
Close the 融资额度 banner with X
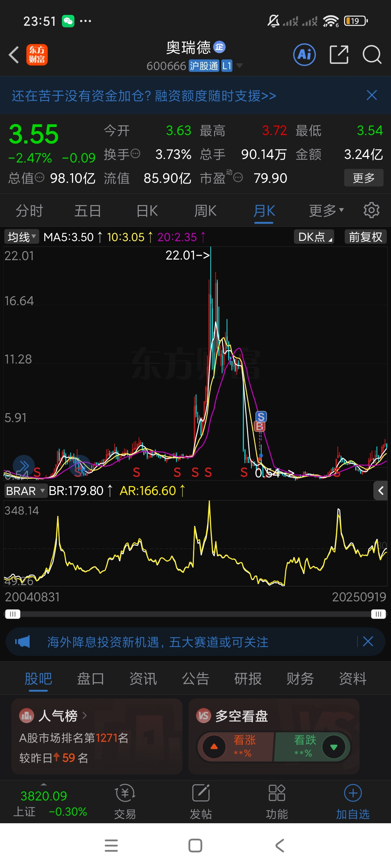[371, 95]
